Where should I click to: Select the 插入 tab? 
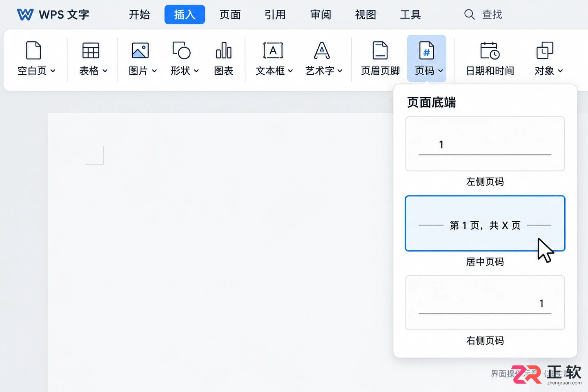coord(185,15)
